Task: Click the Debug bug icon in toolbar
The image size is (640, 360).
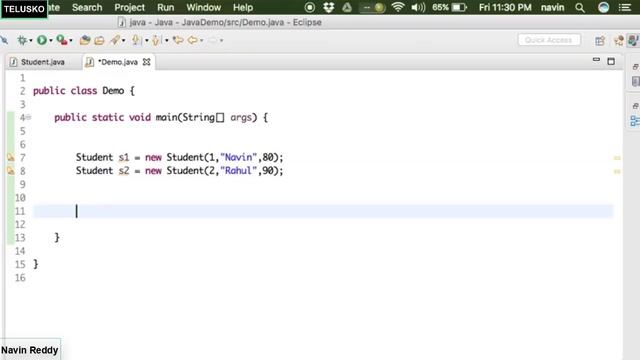Action: tap(22, 40)
